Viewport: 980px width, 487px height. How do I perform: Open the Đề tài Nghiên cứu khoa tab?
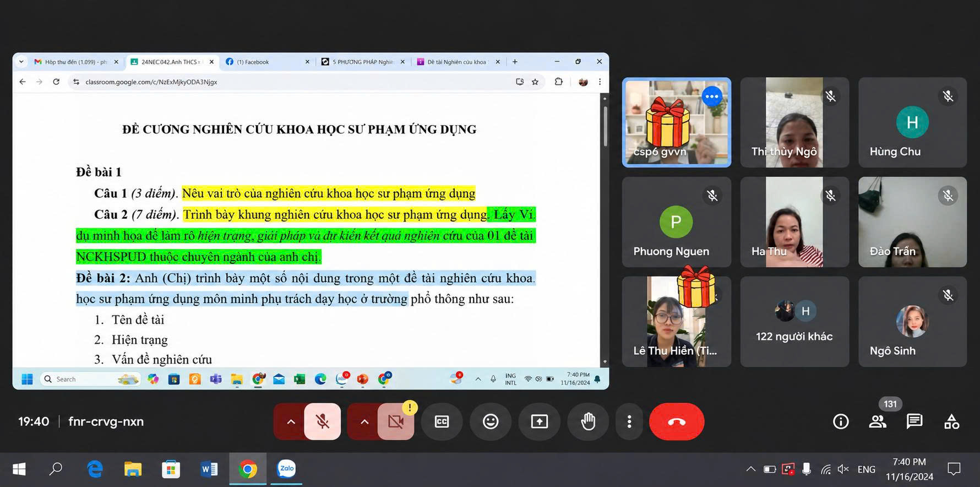point(459,62)
